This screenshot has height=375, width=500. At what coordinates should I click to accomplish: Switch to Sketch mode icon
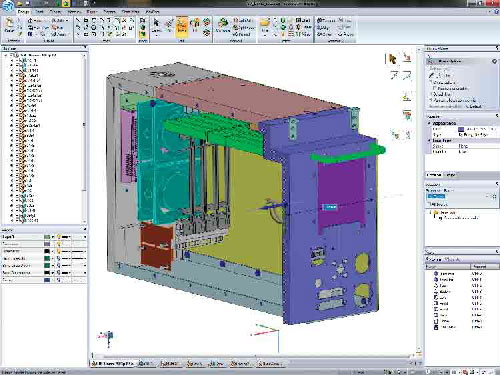[x=143, y=20]
